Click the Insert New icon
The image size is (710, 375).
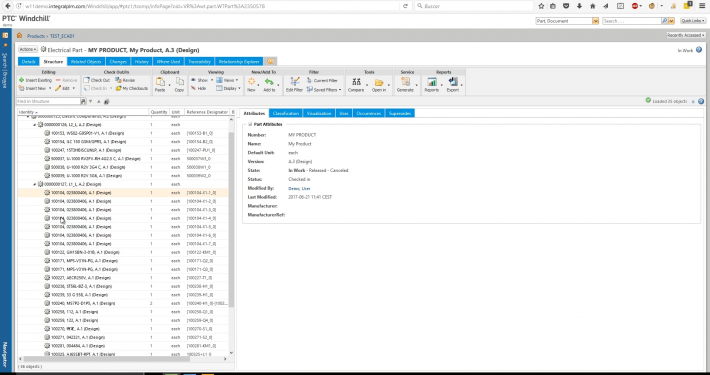point(21,88)
